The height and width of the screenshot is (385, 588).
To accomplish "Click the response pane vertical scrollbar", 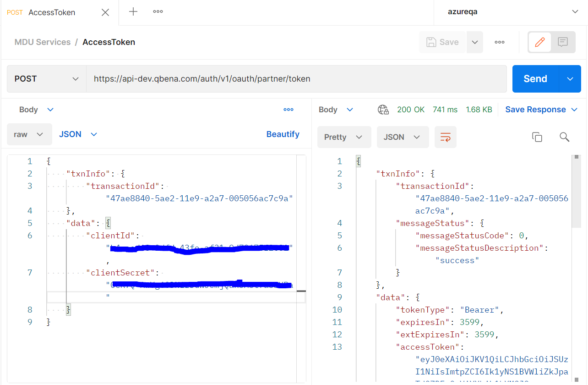I will [x=577, y=192].
